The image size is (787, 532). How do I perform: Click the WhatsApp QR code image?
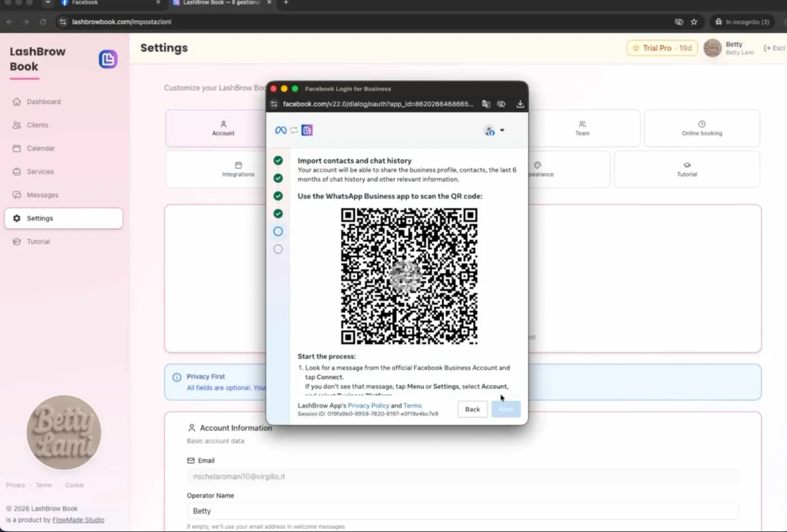click(409, 276)
